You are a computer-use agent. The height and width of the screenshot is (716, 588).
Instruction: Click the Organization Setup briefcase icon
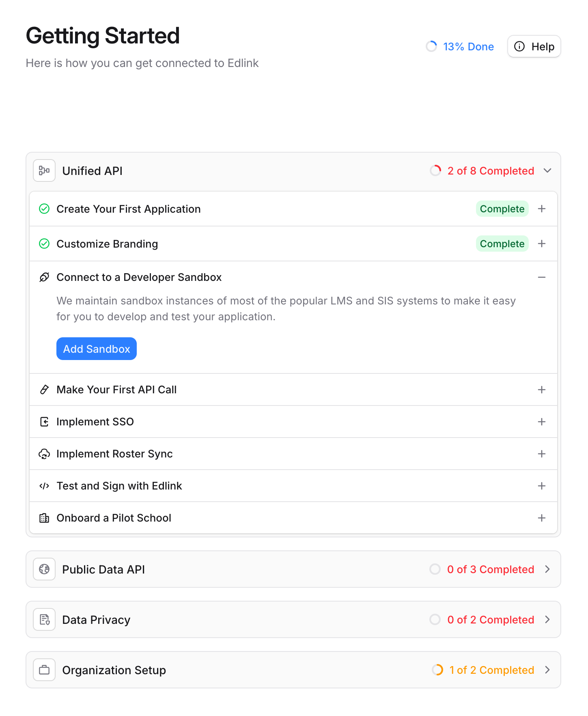pyautogui.click(x=44, y=670)
